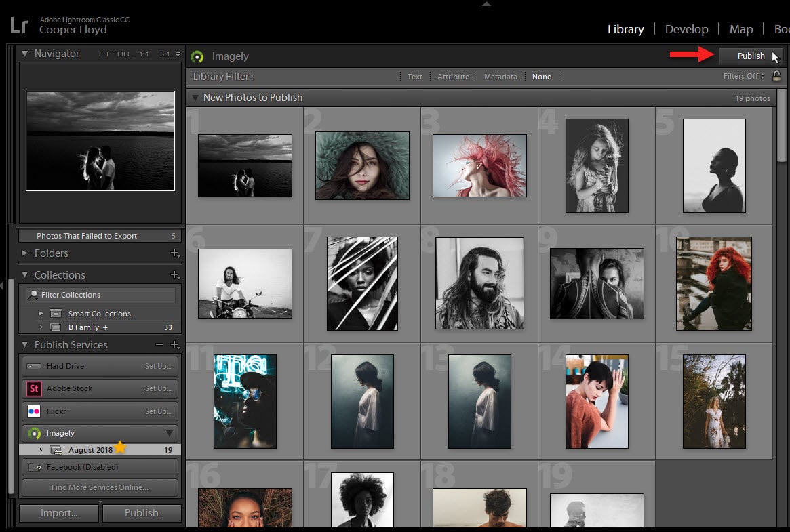
Task: Click the Publish button at top right
Action: tap(751, 56)
